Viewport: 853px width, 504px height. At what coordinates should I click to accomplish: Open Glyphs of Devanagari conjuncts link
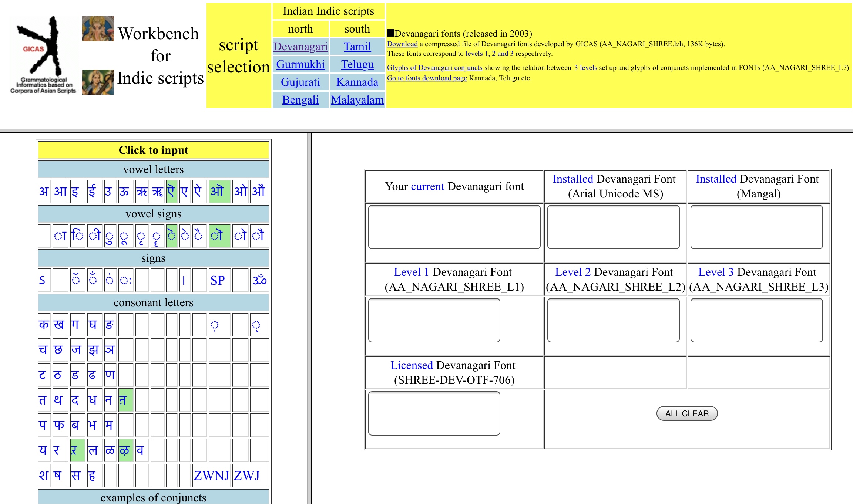pyautogui.click(x=434, y=68)
